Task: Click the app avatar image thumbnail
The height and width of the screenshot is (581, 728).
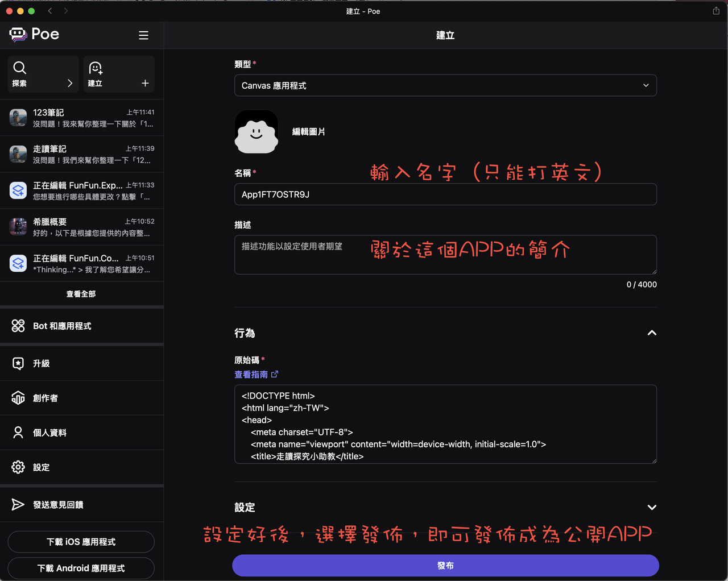Action: pos(257,131)
